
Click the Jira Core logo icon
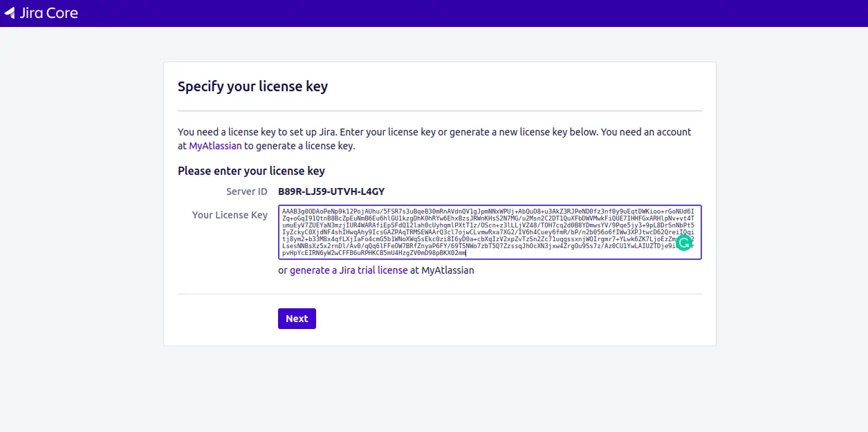tap(10, 13)
